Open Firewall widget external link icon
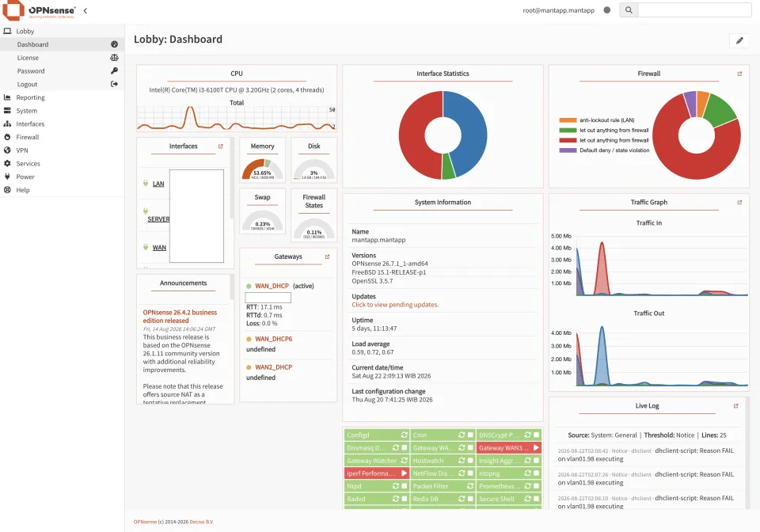The width and height of the screenshot is (760, 532). (x=739, y=74)
